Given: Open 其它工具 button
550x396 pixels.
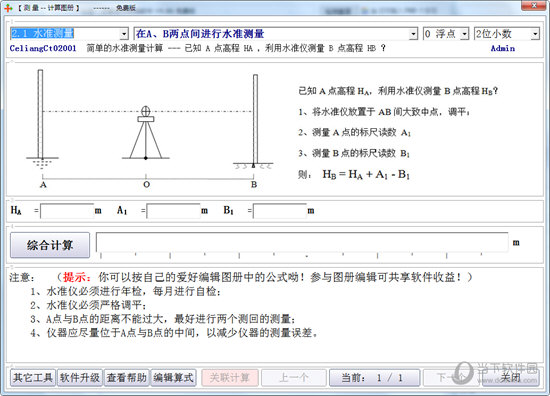Looking at the screenshot, I should tap(33, 378).
